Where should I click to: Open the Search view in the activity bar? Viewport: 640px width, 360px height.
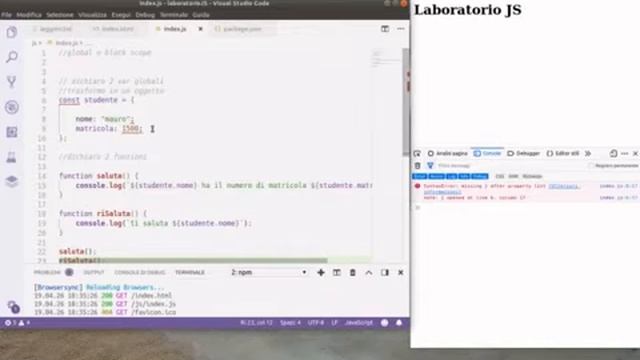[x=12, y=57]
